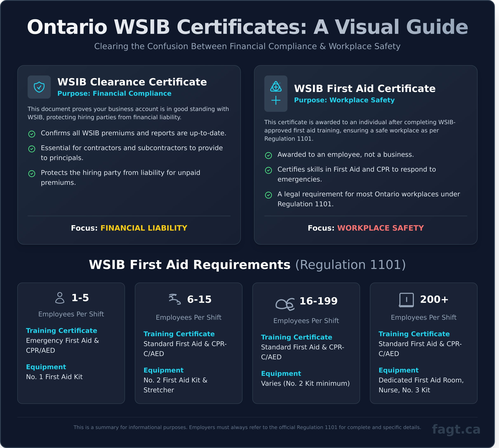Click the 'FINANCIAL LIABILITY' focus text
Screen dimensions: 499x448
pyautogui.click(x=144, y=228)
